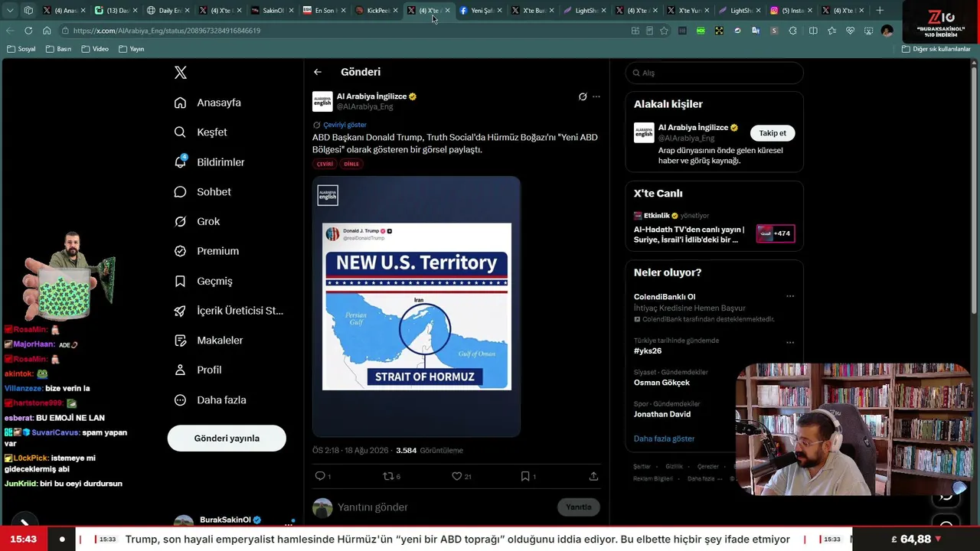This screenshot has width=980, height=551.
Task: Open Grok from the sidebar
Action: pyautogui.click(x=197, y=222)
